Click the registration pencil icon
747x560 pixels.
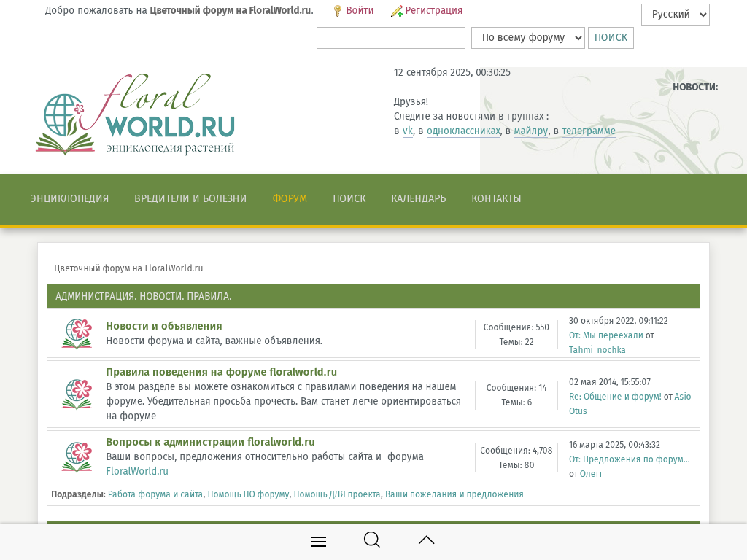click(397, 11)
